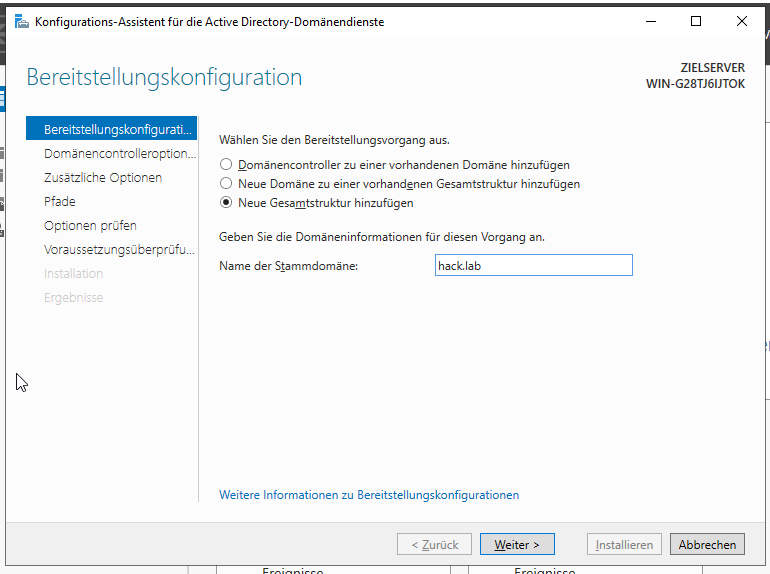Viewport: 770px width, 574px height.
Task: Maximize the configuration wizard window
Action: (x=696, y=22)
